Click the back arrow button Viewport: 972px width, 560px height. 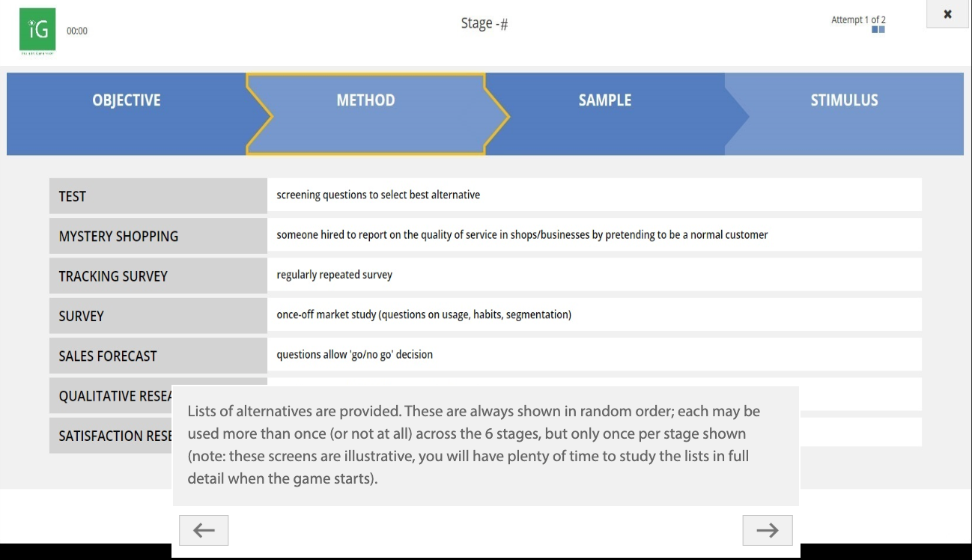(204, 530)
